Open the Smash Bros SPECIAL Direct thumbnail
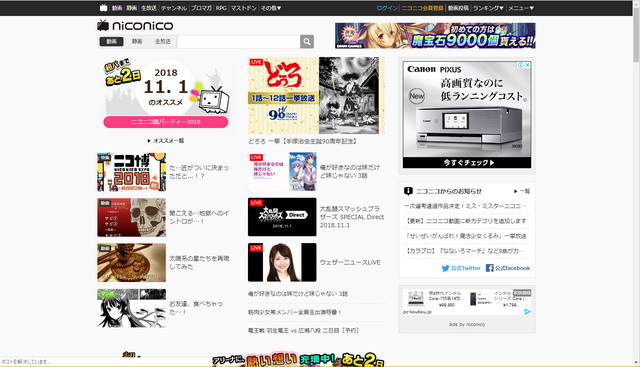The image size is (640, 367). (x=282, y=217)
